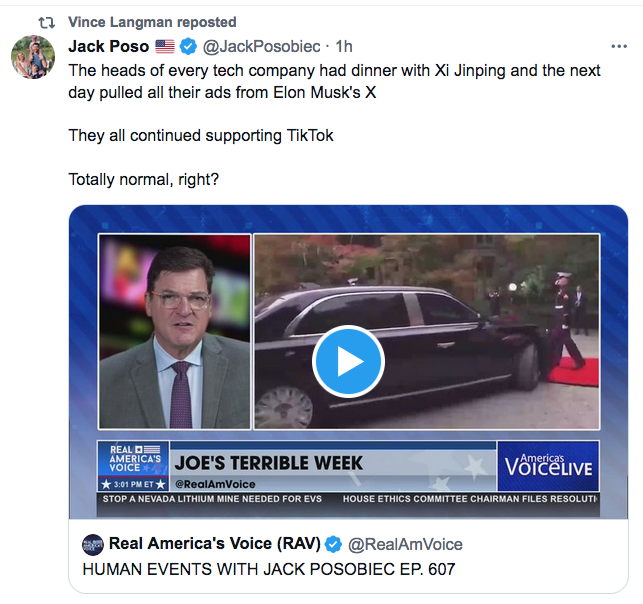Open the @JackPosobiec handle

264,47
